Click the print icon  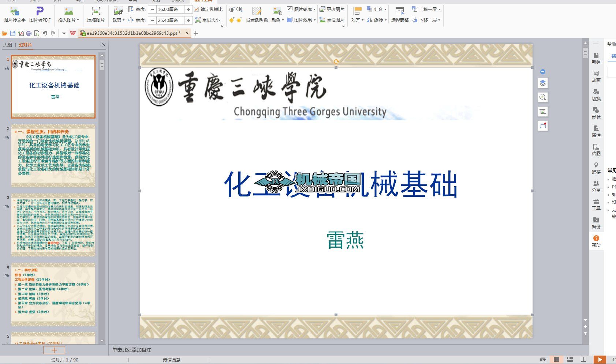tap(29, 33)
